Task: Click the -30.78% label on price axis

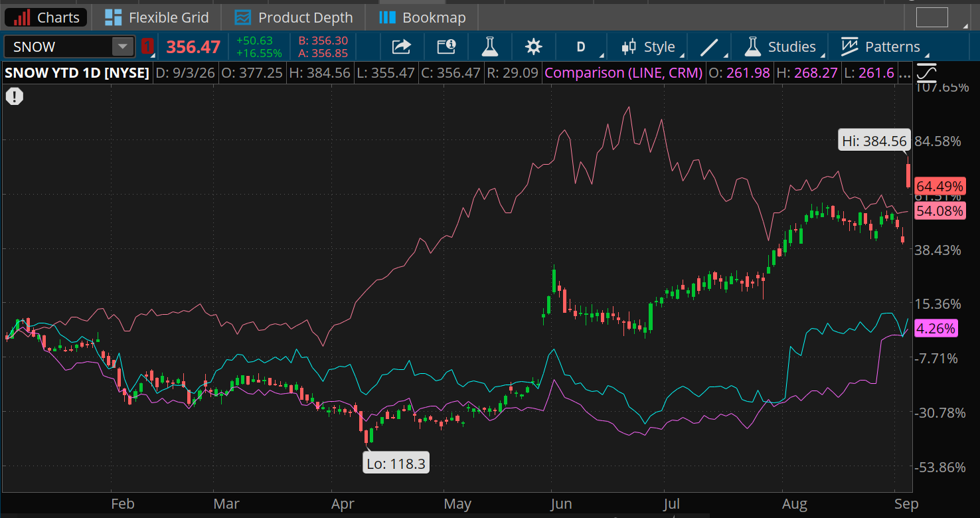Action: click(940, 412)
